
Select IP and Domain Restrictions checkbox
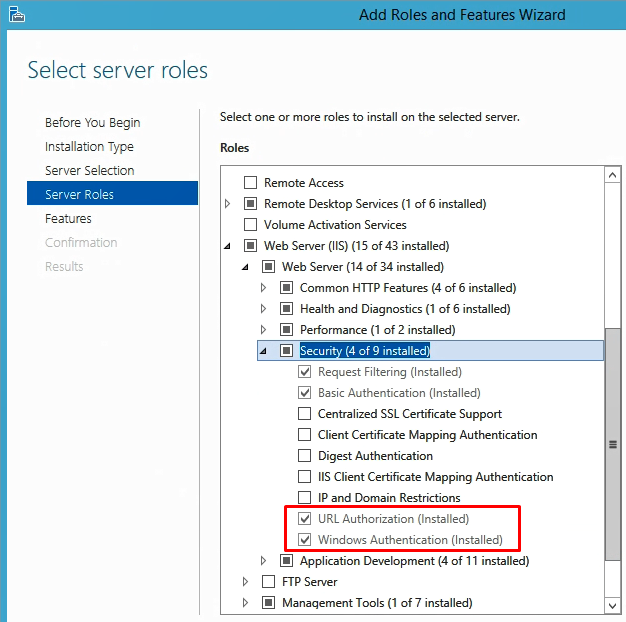click(x=305, y=498)
